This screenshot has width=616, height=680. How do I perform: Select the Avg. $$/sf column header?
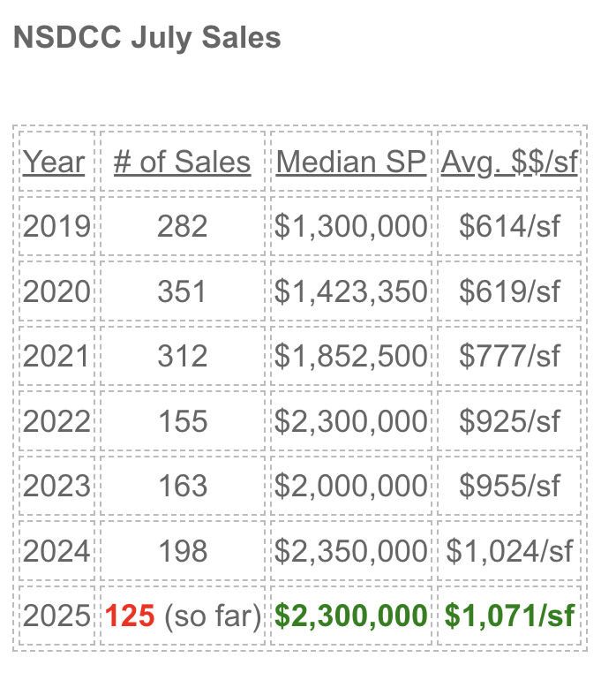[509, 162]
